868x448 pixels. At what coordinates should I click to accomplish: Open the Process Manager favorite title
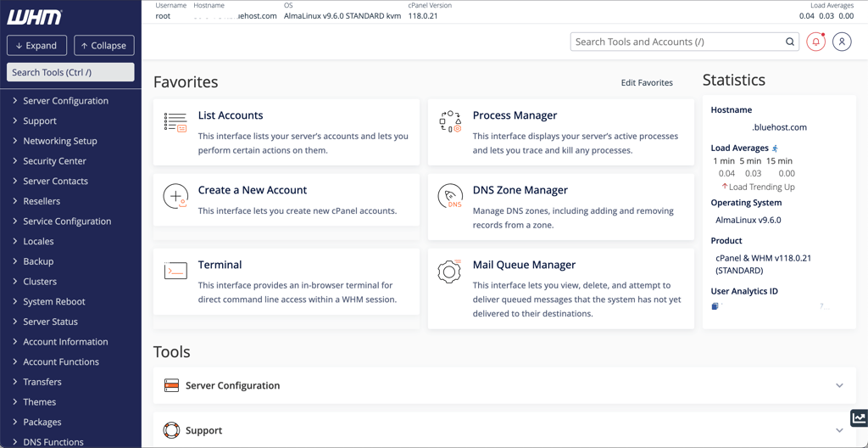(x=515, y=115)
